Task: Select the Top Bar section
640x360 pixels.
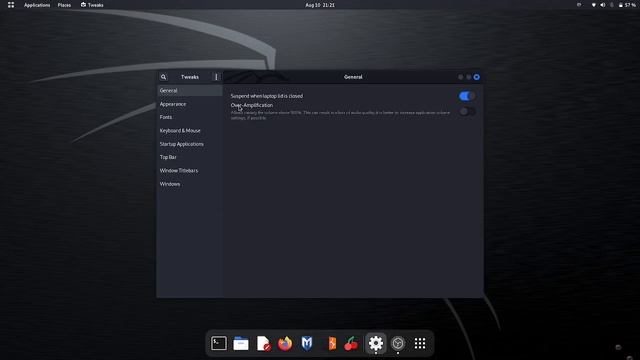Action: [x=190, y=157]
